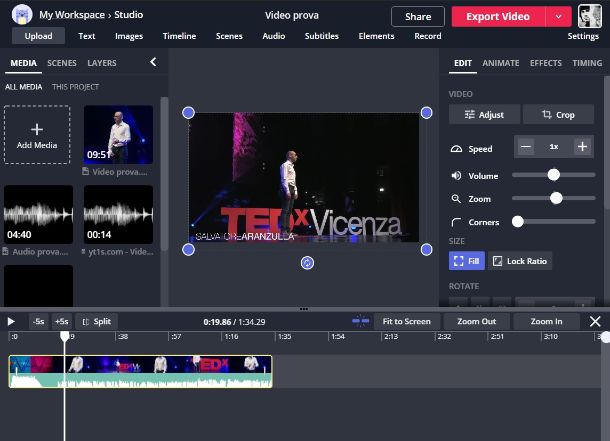Viewport: 610px width, 441px height.
Task: Switch to the ANIMATE tab
Action: pos(501,63)
